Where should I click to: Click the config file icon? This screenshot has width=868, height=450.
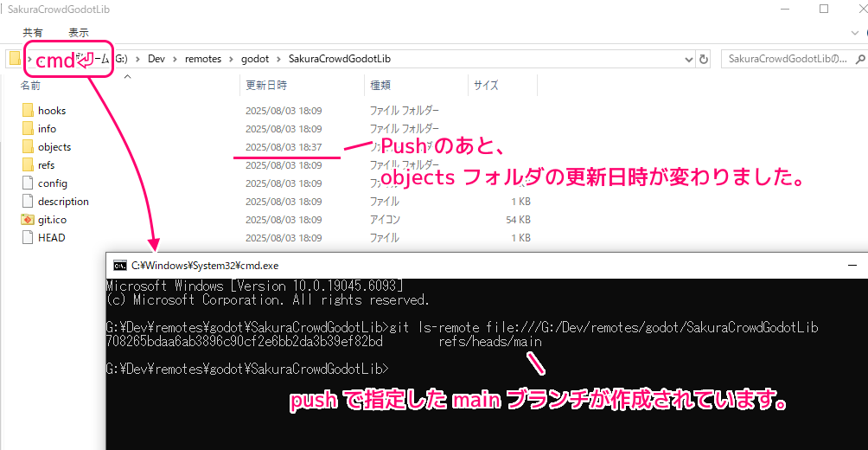tap(27, 183)
